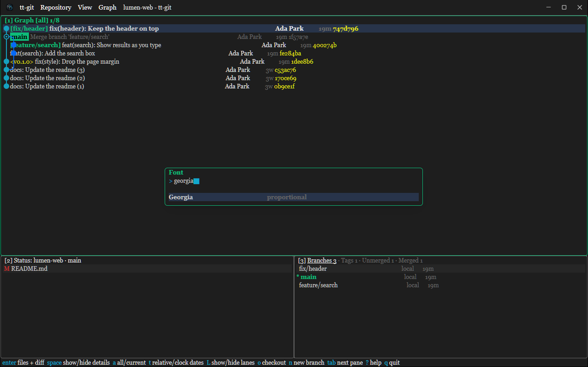Select commit 'docs: Update the readme (2)'
This screenshot has height=367, width=588.
click(294, 78)
